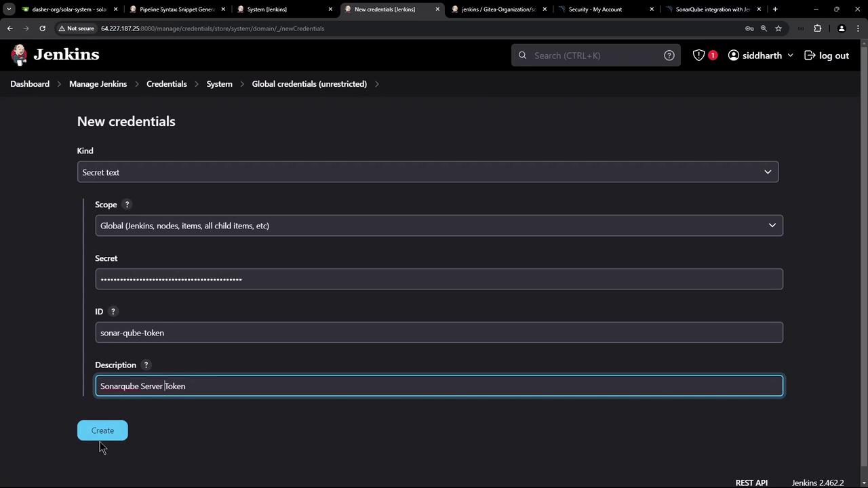Expand the siddharth user menu chevron
This screenshot has width=868, height=488.
click(x=790, y=56)
